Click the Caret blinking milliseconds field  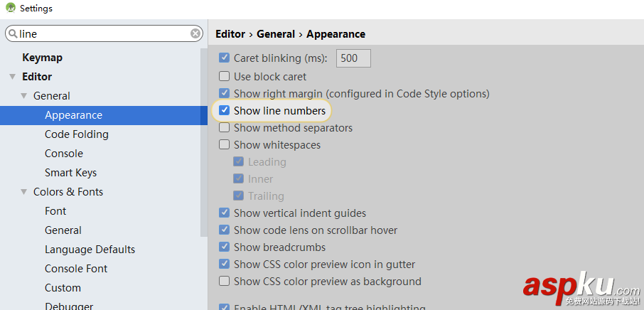(353, 58)
